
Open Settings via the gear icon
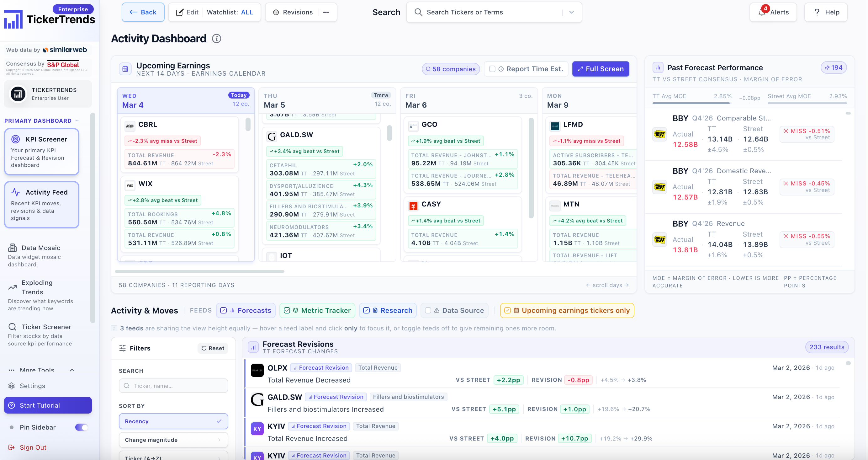pos(12,386)
